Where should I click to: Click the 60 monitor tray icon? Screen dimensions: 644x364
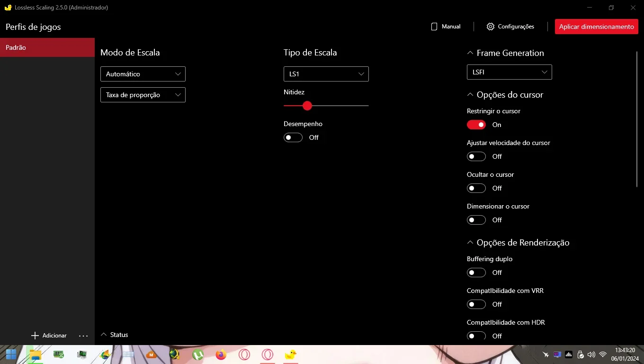pos(557,355)
